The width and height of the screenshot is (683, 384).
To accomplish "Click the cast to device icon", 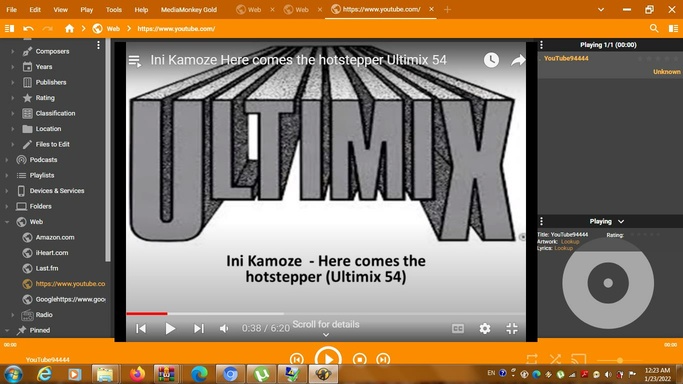I will click(x=578, y=360).
